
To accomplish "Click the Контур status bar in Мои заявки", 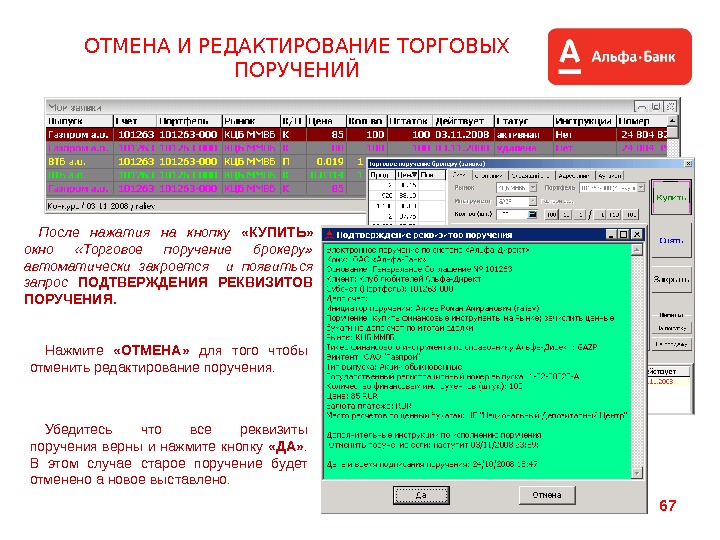I will [207, 206].
